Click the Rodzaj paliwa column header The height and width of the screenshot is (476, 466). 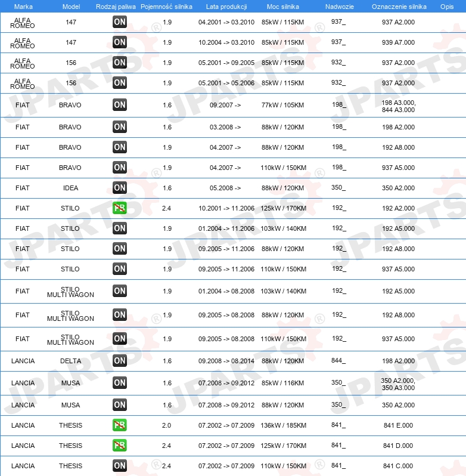click(116, 7)
